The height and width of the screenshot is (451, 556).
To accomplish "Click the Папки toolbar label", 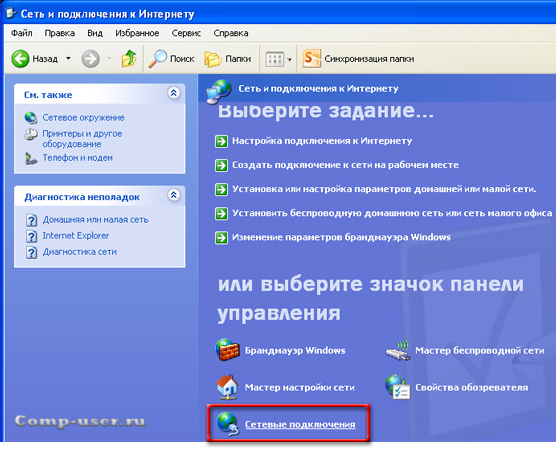I will pos(238,59).
